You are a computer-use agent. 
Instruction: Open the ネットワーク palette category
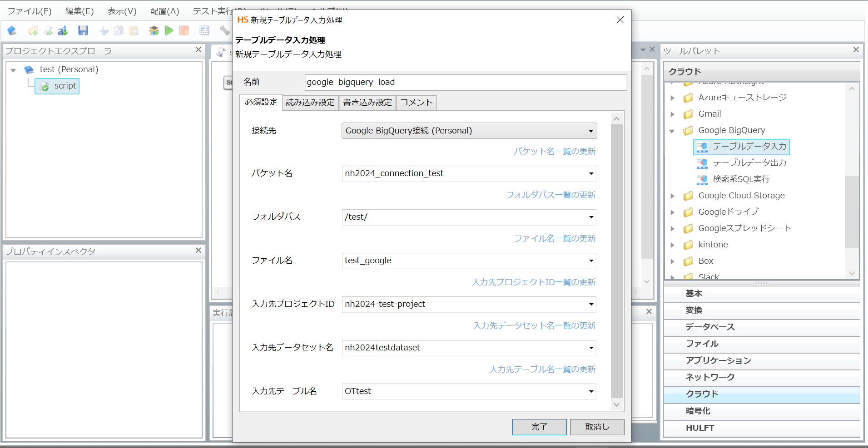[762, 378]
